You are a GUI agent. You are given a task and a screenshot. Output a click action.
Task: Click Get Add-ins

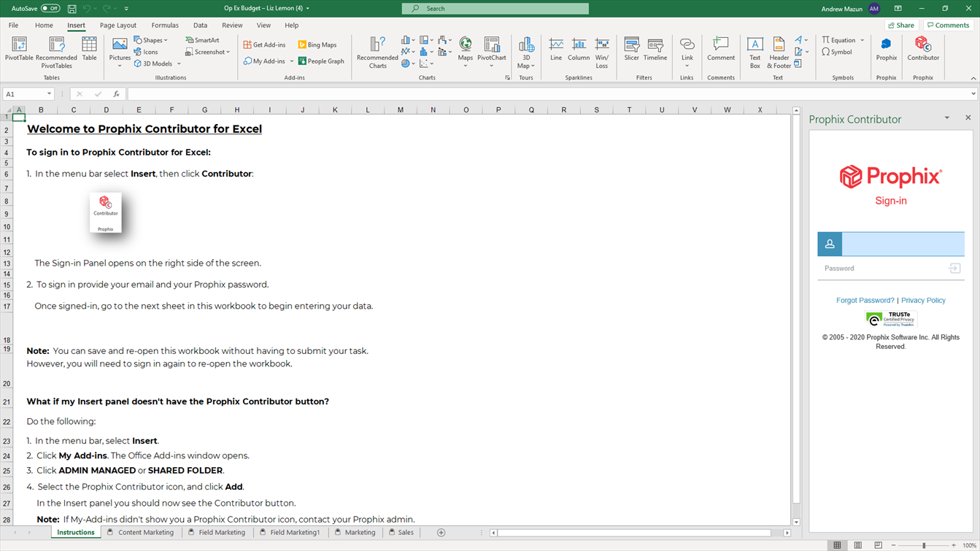click(x=264, y=45)
